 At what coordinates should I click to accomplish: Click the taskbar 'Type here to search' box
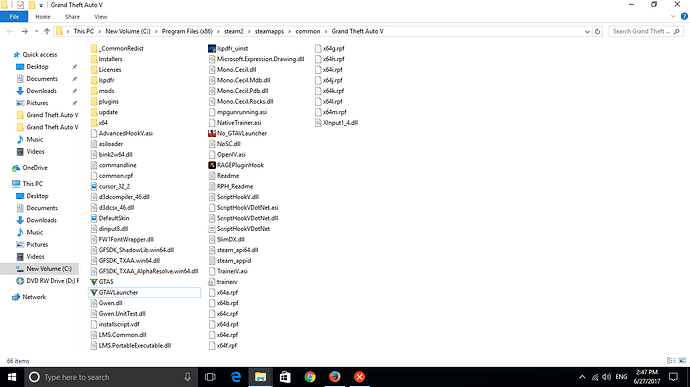(111, 377)
